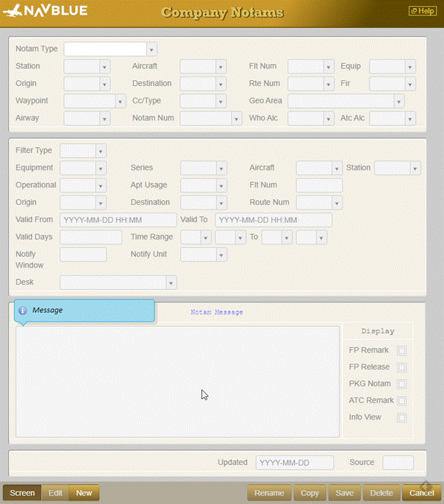Click the Source field

point(398,463)
